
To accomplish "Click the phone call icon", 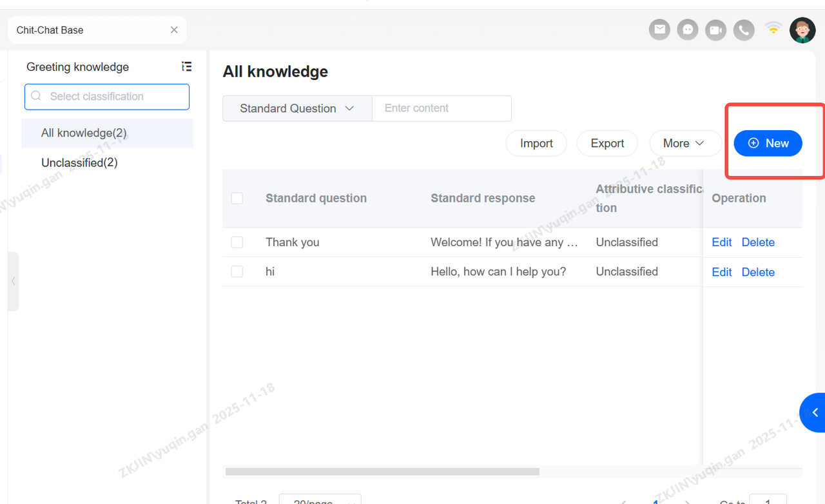I will click(744, 30).
